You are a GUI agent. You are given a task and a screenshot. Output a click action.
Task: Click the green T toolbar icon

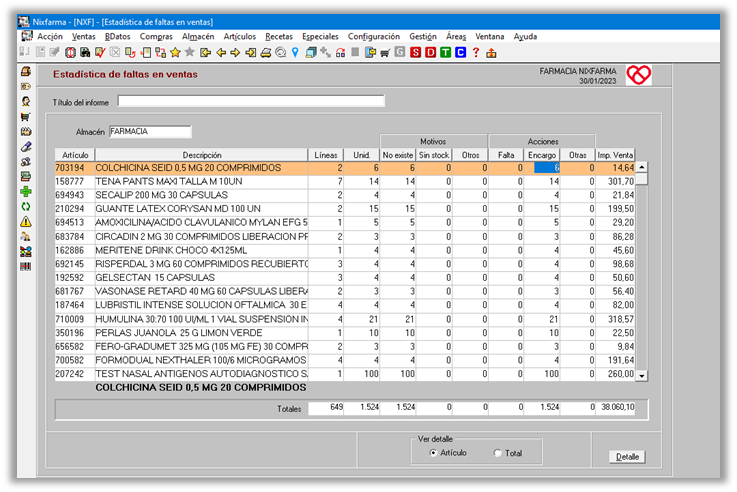pos(446,53)
